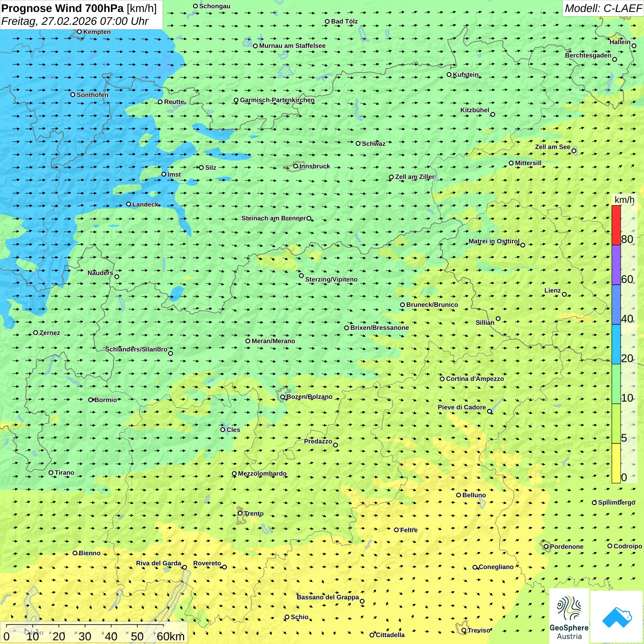
Task: Click the 'Sillian' label
Action: [485, 322]
